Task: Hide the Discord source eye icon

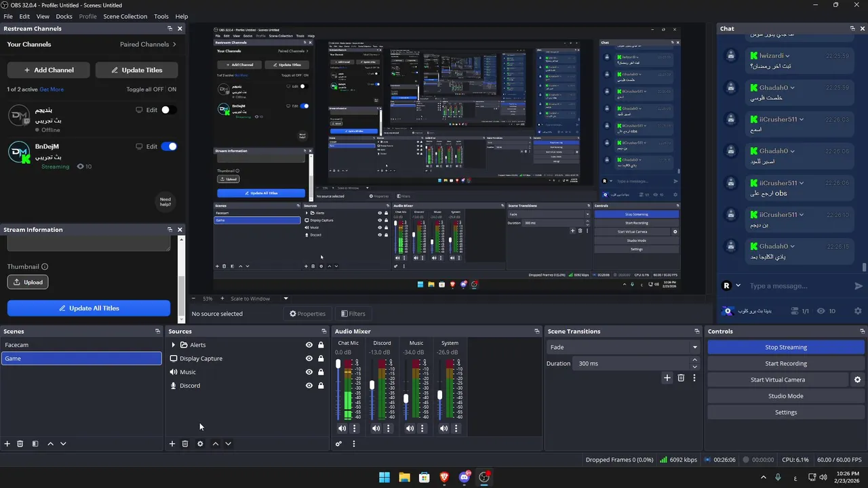Action: pos(309,386)
